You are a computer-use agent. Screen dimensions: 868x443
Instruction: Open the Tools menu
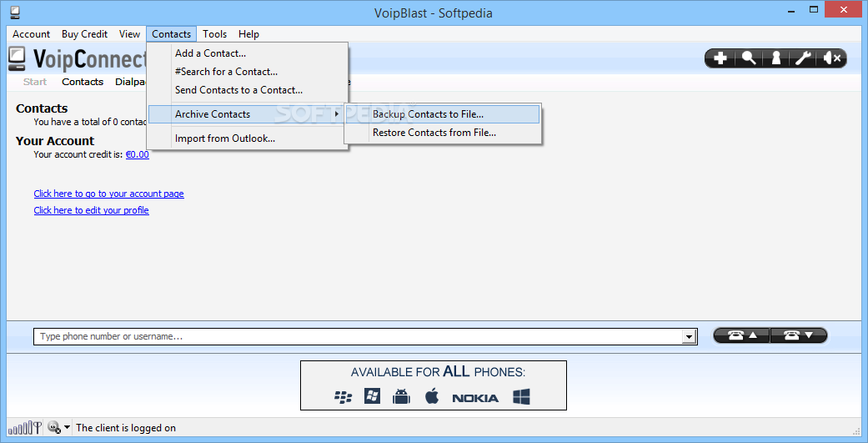click(x=215, y=33)
